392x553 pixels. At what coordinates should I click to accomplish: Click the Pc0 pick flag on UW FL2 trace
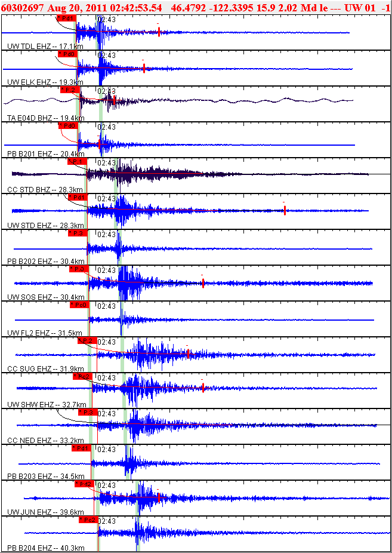[x=79, y=305]
